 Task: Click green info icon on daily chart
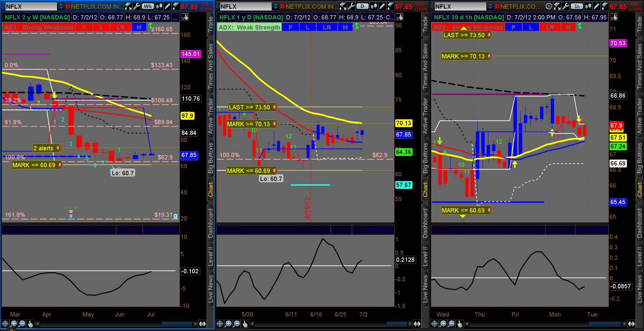(357, 26)
